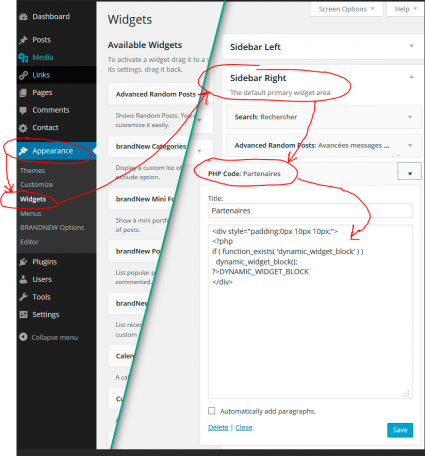Viewport: 425px width, 456px height.
Task: Click the Delete widget link
Action: click(x=218, y=427)
